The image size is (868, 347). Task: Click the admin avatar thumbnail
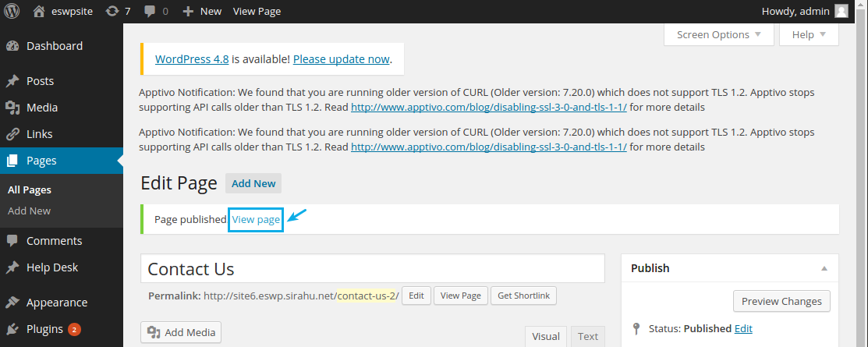pyautogui.click(x=841, y=11)
